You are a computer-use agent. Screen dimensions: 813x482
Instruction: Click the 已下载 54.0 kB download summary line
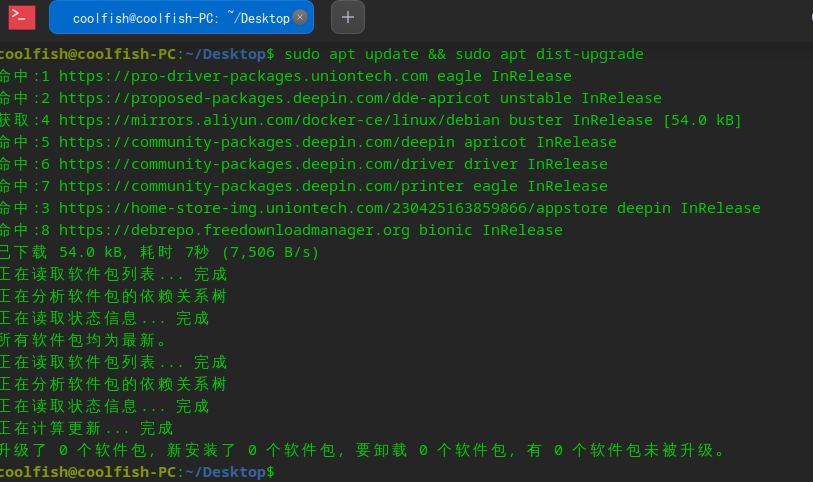pos(159,252)
